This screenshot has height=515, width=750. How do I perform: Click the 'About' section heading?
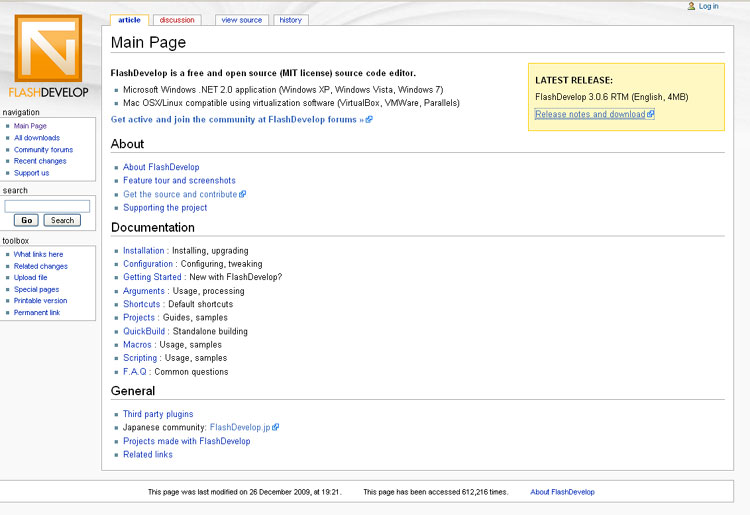[127, 144]
